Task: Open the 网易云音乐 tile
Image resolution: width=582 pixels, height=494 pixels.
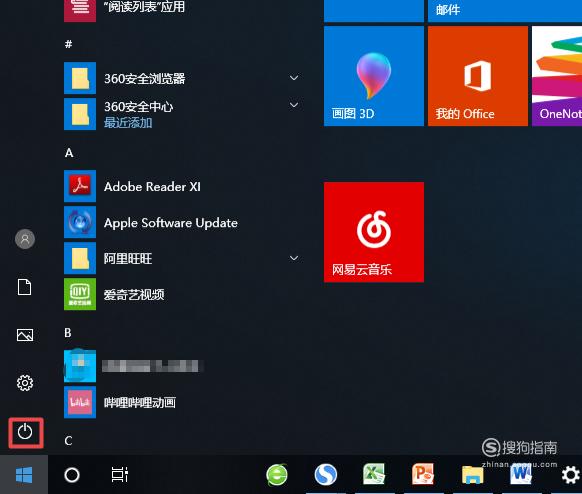Action: click(374, 232)
